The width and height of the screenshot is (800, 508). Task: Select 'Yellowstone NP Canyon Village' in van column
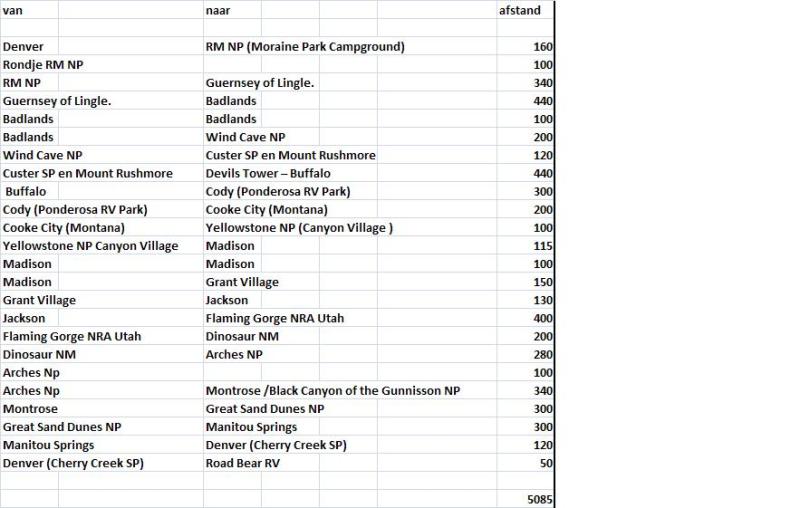point(90,246)
